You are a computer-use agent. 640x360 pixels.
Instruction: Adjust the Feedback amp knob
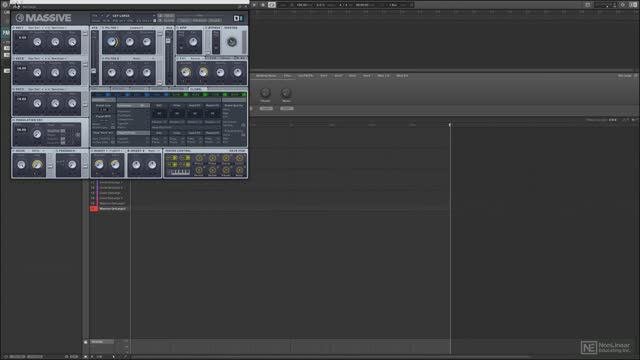[72, 164]
